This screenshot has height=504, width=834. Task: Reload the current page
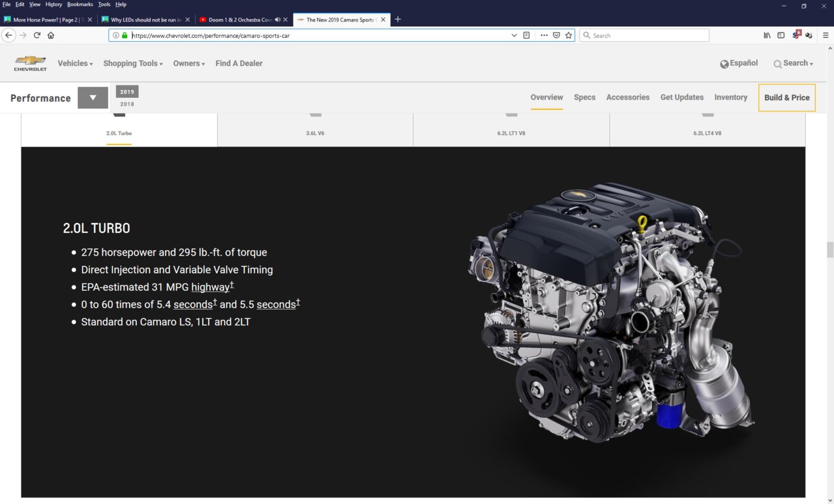[x=37, y=35]
